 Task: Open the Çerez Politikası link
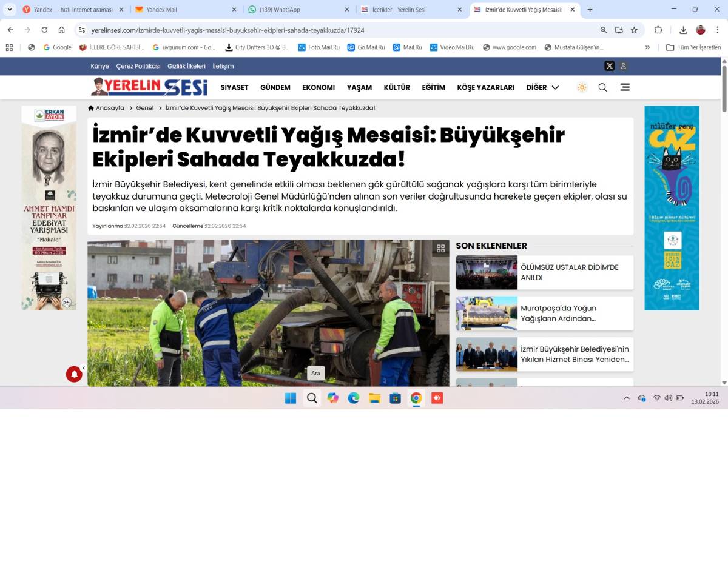pyautogui.click(x=138, y=66)
